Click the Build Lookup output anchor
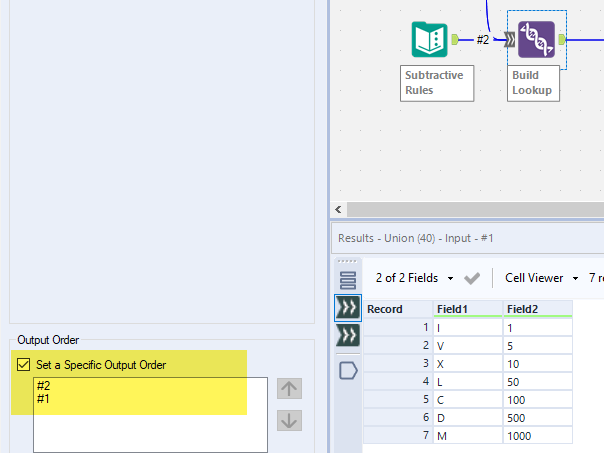604x453 pixels. click(x=562, y=39)
